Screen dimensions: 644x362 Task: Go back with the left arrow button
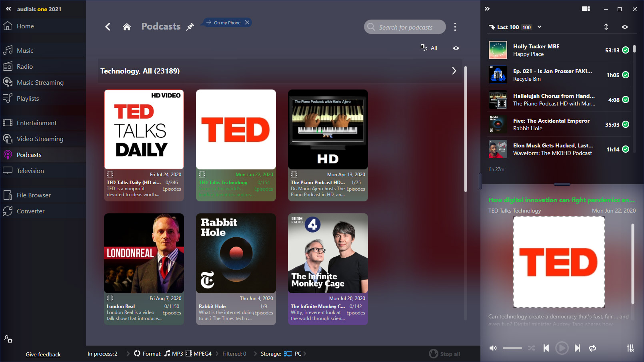108,27
